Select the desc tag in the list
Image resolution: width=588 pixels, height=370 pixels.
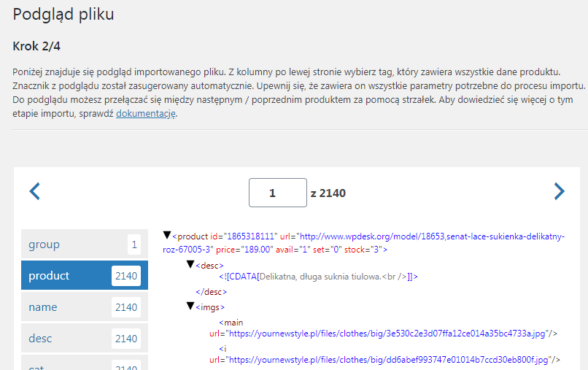pos(85,338)
